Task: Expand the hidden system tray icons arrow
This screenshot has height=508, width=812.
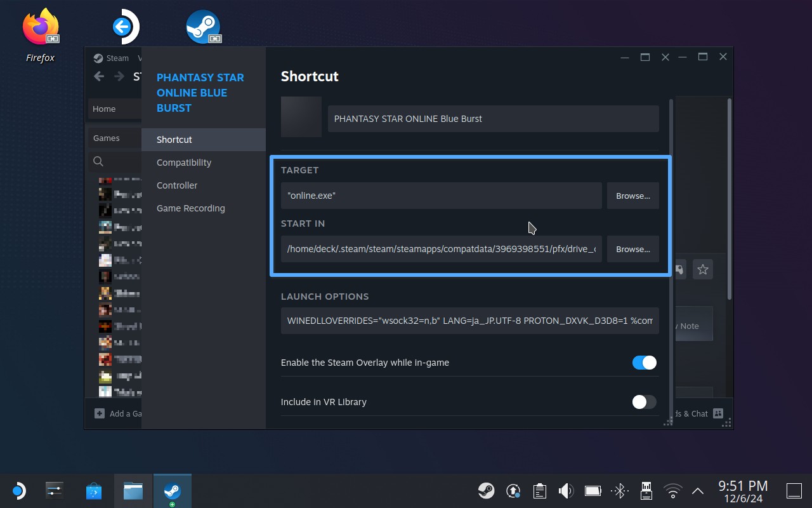Action: click(x=698, y=491)
